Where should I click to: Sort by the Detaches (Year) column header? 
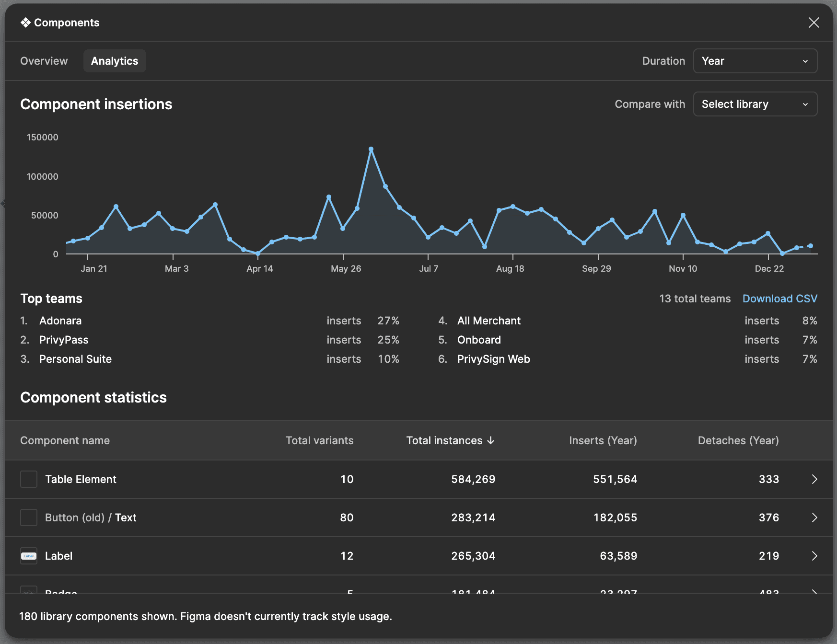(x=738, y=440)
